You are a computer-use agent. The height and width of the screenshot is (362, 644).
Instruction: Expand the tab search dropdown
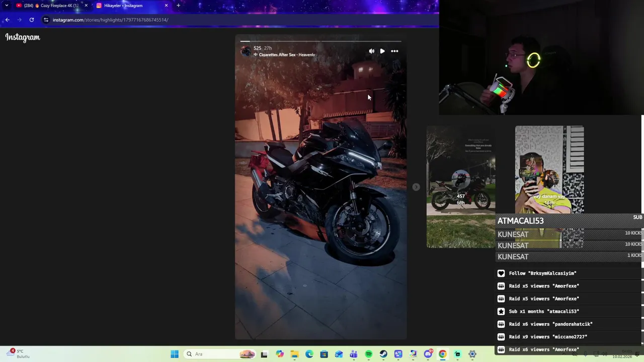[7, 6]
